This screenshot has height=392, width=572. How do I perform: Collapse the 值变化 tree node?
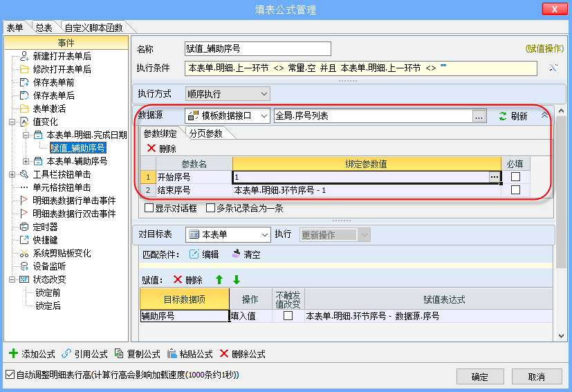pyautogui.click(x=12, y=122)
